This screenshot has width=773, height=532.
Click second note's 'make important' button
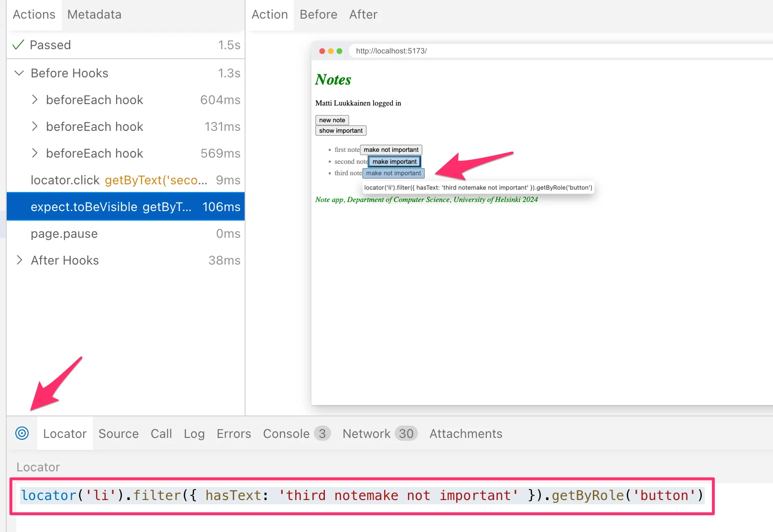click(x=394, y=161)
